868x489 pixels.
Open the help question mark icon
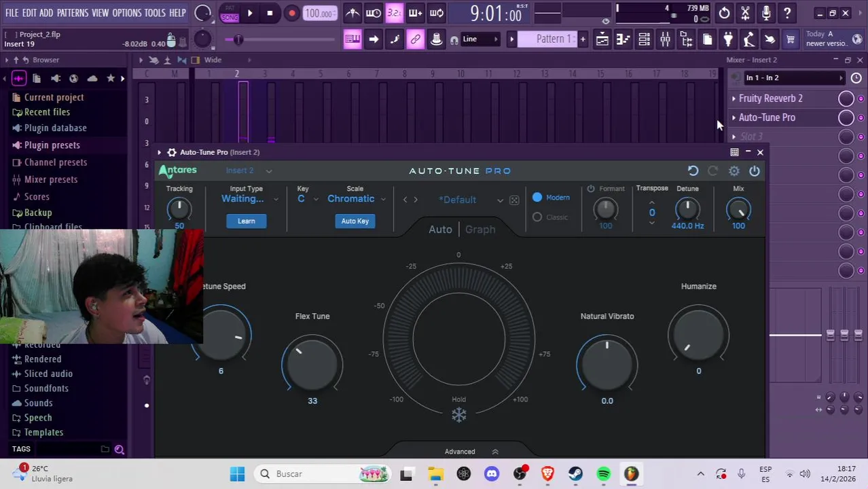pyautogui.click(x=787, y=13)
